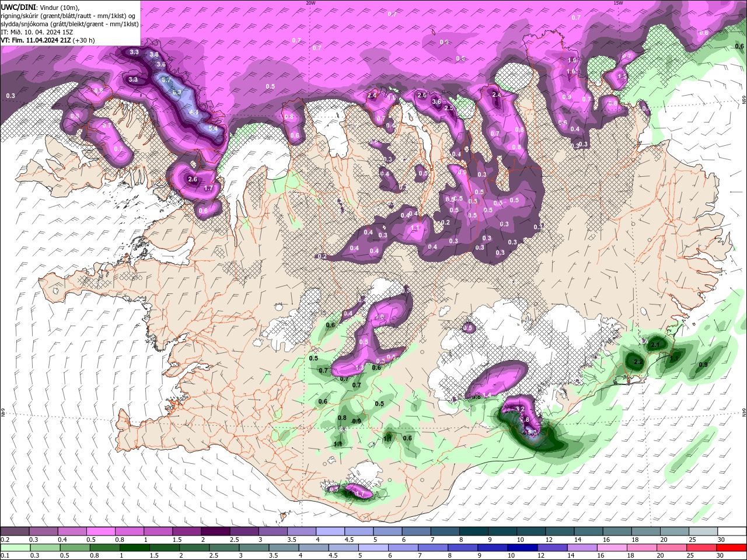
Task: Pick the 3.5–4 swatch in the bottom legend row
Action: point(284,548)
